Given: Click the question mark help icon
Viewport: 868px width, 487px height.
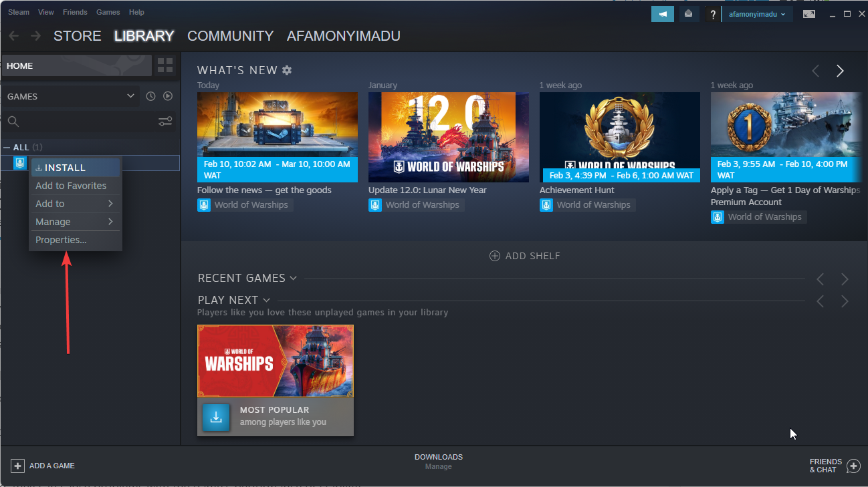Looking at the screenshot, I should pos(714,14).
